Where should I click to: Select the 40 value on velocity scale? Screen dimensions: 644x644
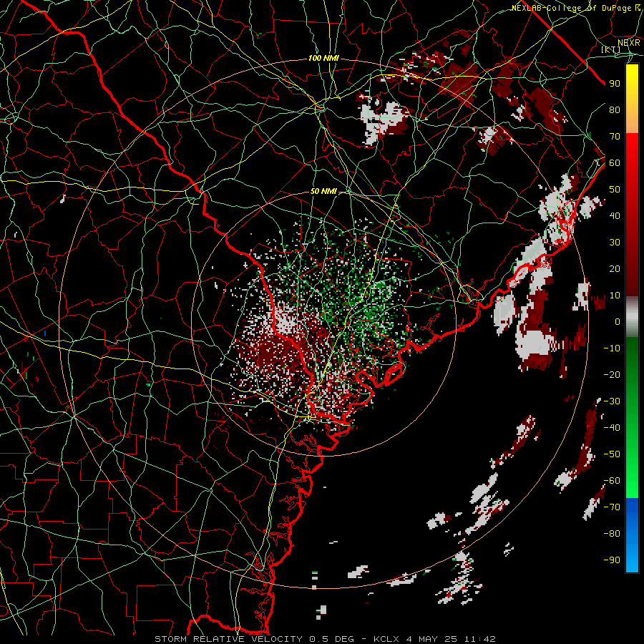pyautogui.click(x=615, y=215)
